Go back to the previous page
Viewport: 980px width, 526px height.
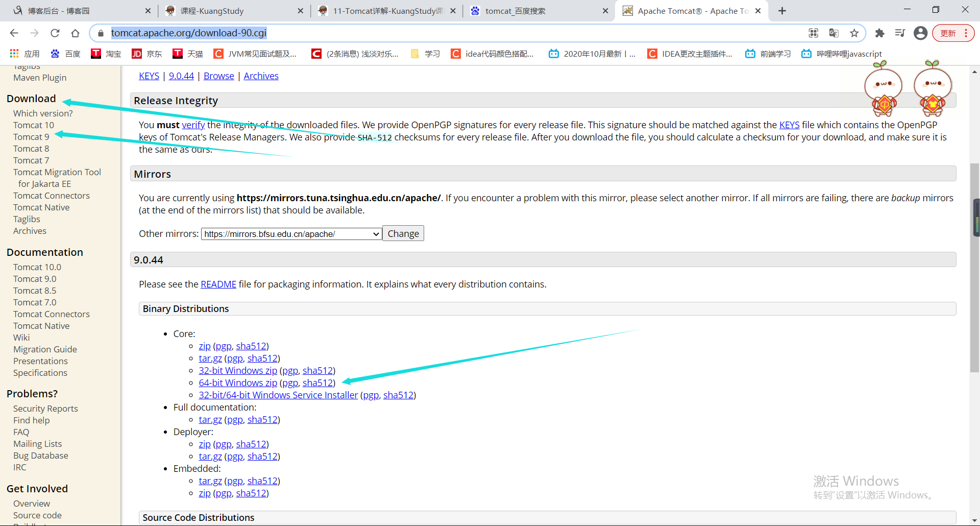pyautogui.click(x=14, y=33)
